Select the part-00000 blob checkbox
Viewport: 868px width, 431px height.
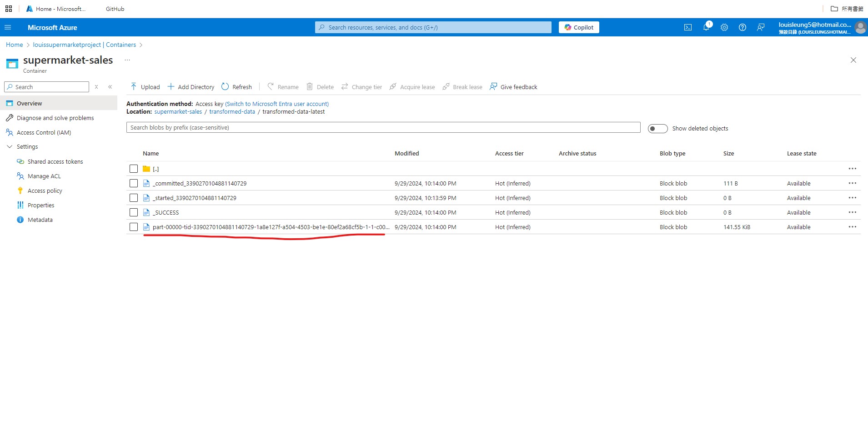pos(133,227)
